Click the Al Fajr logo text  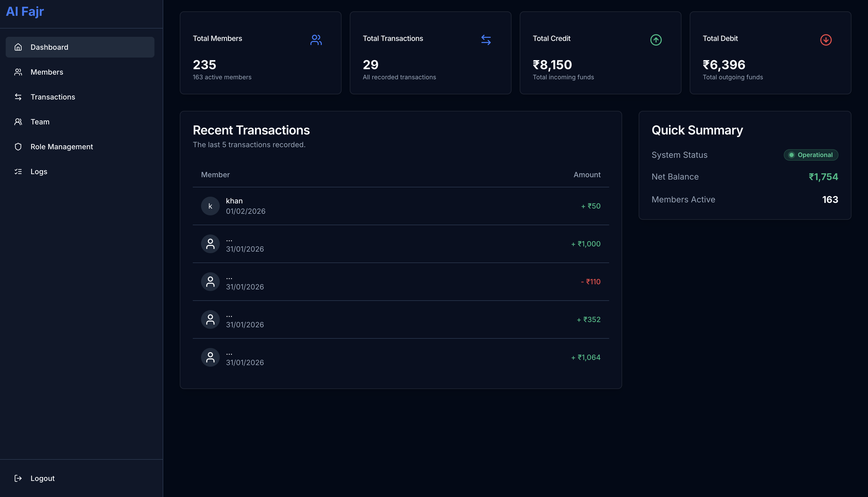tap(25, 12)
